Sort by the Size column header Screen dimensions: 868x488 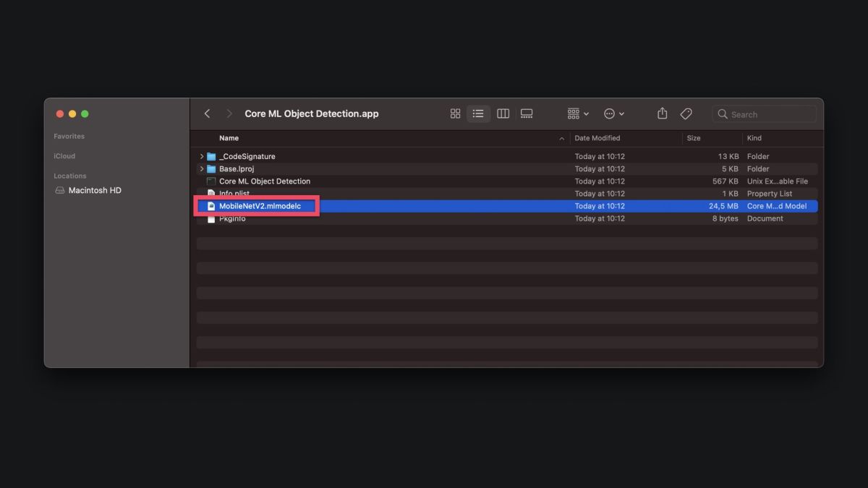694,138
